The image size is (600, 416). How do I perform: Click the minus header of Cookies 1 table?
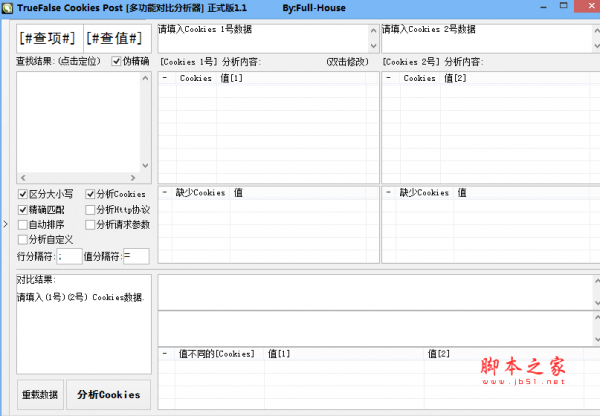point(165,78)
